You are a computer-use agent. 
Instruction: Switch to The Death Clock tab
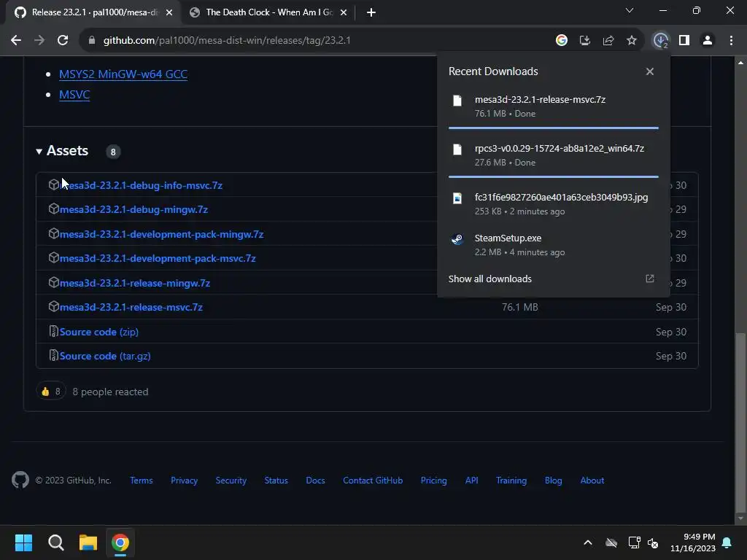pyautogui.click(x=268, y=12)
